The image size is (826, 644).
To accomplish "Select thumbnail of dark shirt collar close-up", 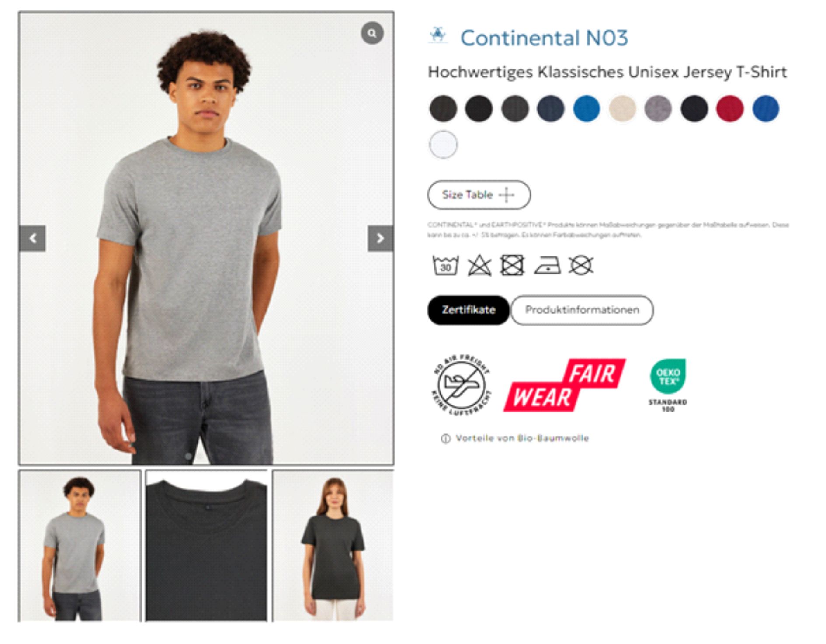I will 206,546.
